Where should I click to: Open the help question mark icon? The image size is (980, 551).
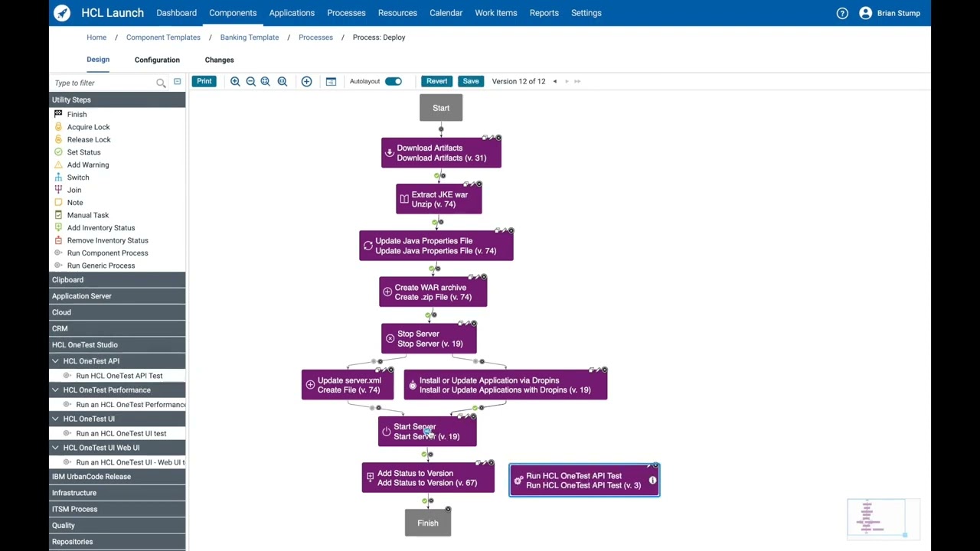point(842,13)
